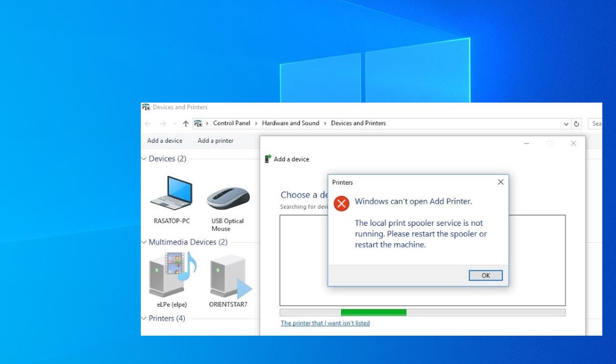The height and width of the screenshot is (364, 616).
Task: Click the up arrow to go to parent folder
Action: coord(185,123)
